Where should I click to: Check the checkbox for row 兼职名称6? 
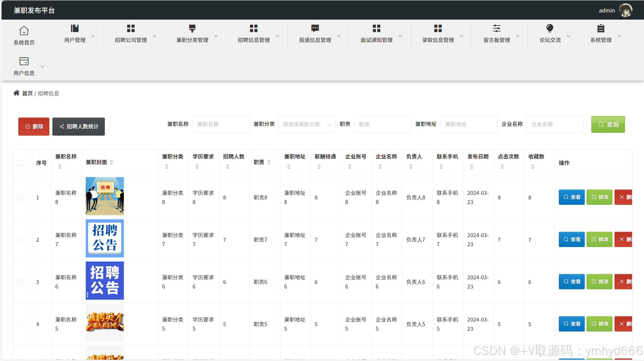click(20, 282)
